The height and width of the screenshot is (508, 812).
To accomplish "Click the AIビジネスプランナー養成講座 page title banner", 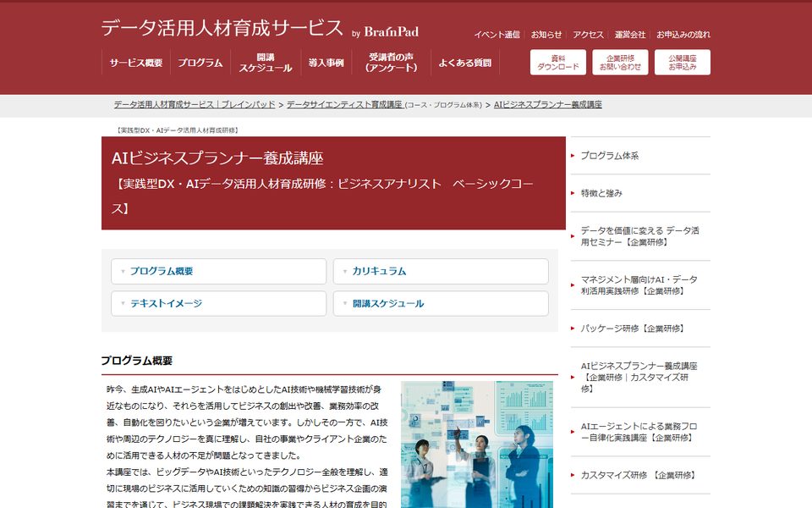I will click(333, 183).
